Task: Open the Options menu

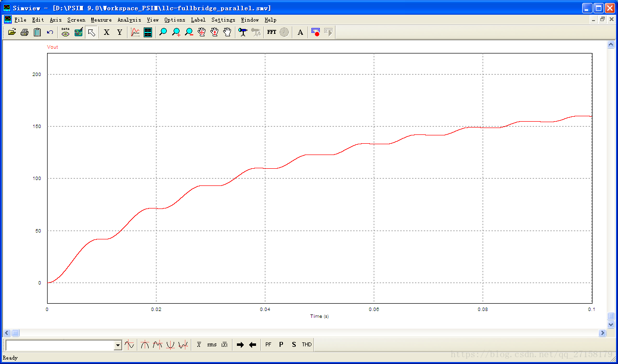Action: click(175, 20)
